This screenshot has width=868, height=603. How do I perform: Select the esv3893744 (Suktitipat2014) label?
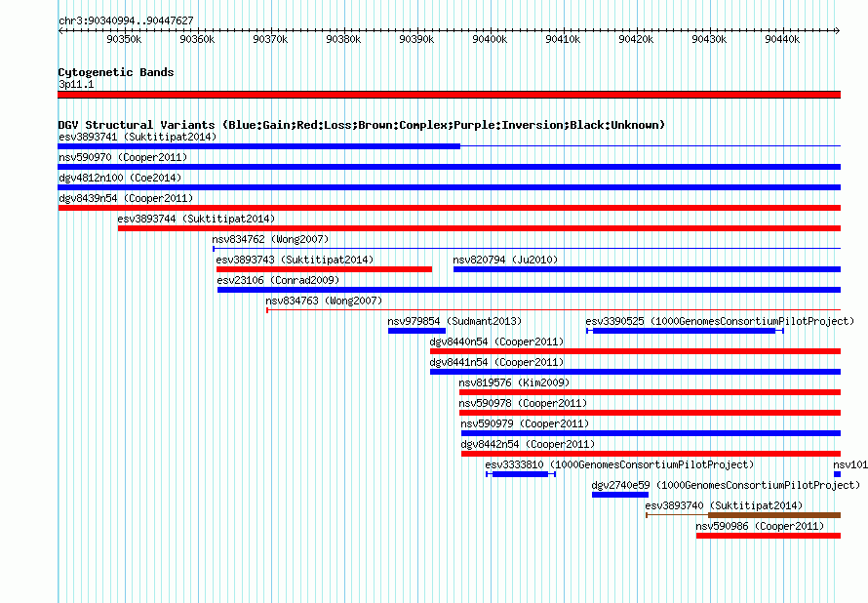pos(196,219)
